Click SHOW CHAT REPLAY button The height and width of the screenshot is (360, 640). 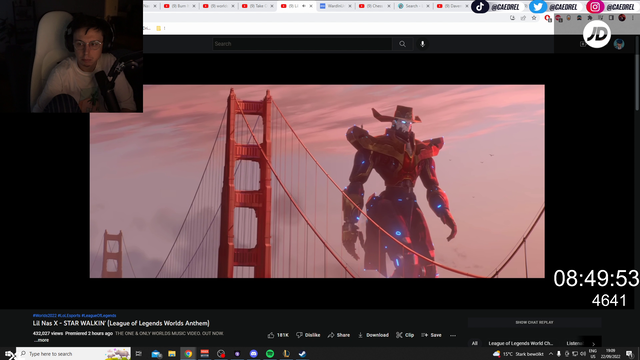coord(534,322)
